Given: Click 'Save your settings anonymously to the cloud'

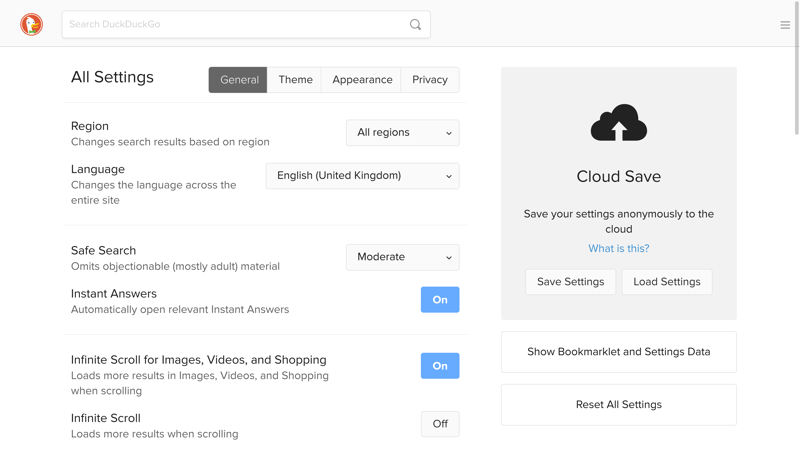Looking at the screenshot, I should 618,221.
